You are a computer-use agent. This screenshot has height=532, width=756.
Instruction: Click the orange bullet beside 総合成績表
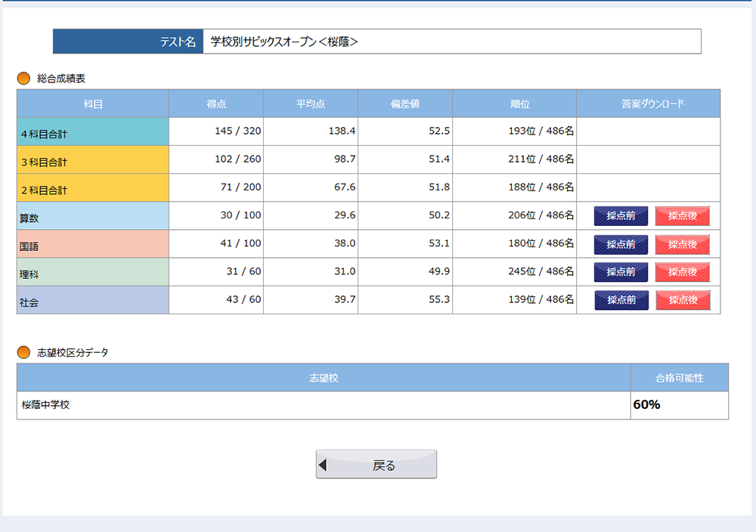[23, 78]
